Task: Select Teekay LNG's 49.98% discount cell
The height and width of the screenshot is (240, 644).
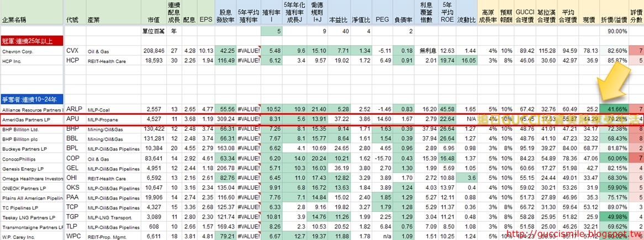Action: pos(614,217)
